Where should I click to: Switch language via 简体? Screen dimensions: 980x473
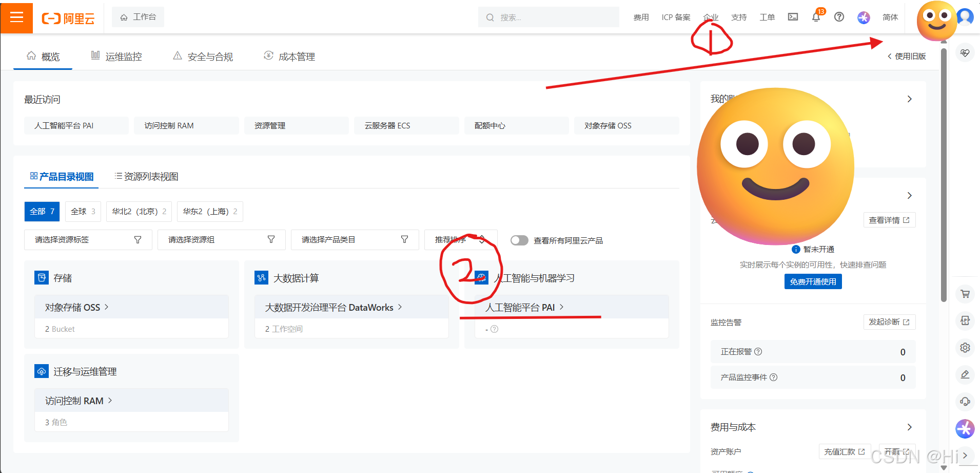(890, 17)
